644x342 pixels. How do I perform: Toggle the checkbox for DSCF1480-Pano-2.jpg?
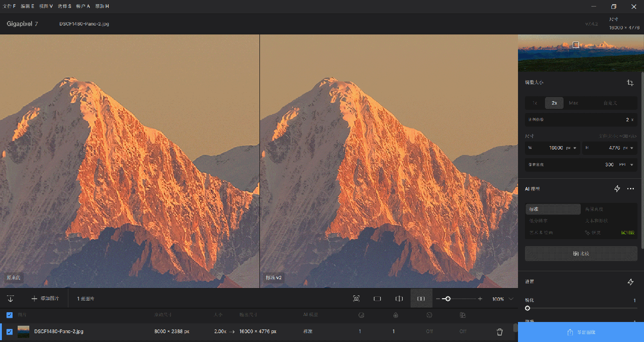[9, 332]
